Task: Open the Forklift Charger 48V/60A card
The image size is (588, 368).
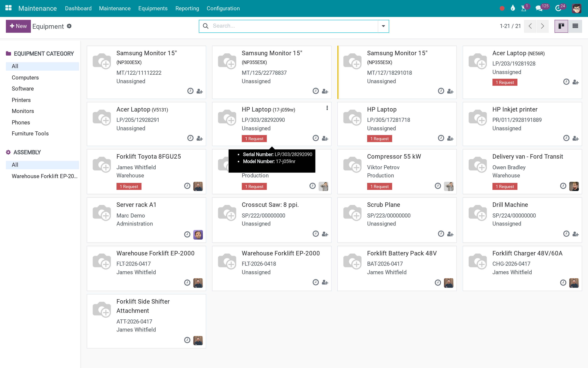Action: (522, 268)
